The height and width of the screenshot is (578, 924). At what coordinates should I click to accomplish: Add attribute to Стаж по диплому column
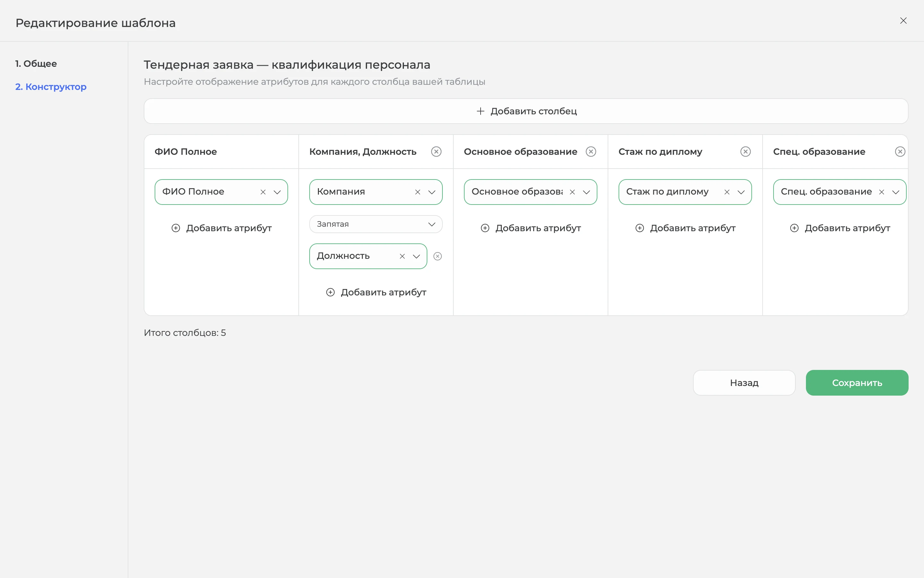click(x=685, y=228)
